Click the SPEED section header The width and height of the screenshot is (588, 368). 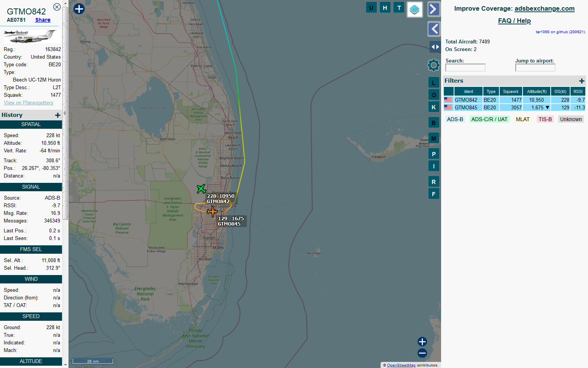click(31, 317)
